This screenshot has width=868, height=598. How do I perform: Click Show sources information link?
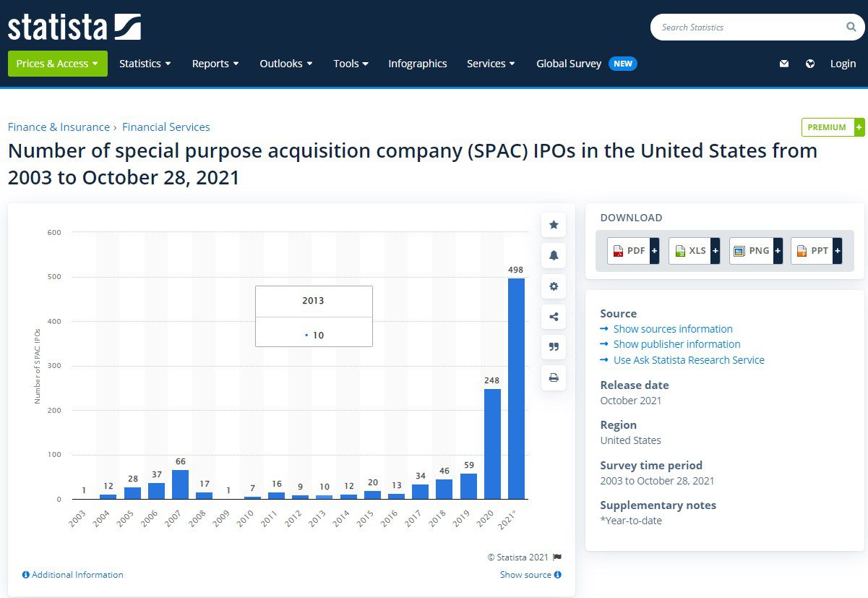(673, 329)
